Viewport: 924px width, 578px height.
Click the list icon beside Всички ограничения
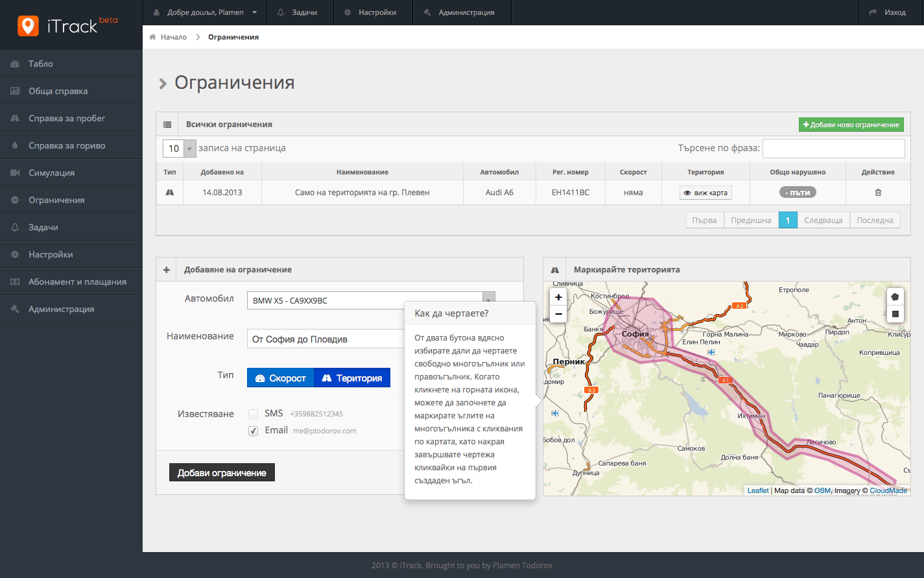pyautogui.click(x=167, y=125)
